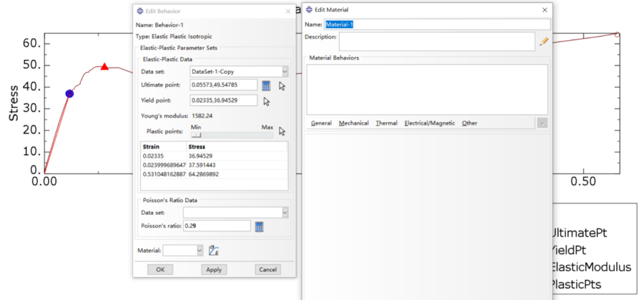Click the Yield point input field

224,100
